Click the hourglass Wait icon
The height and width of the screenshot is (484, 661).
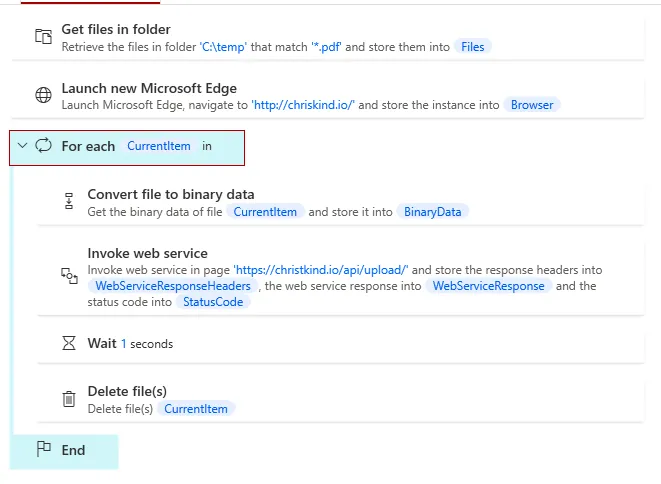[69, 343]
